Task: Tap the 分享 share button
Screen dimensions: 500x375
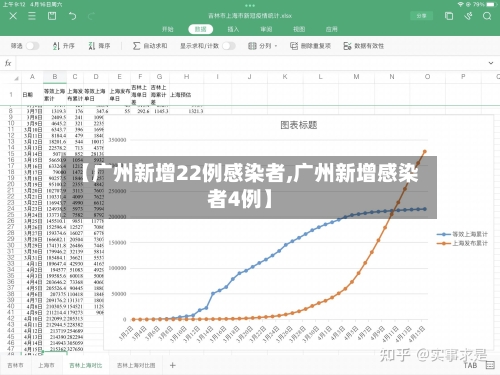Action: (x=422, y=16)
